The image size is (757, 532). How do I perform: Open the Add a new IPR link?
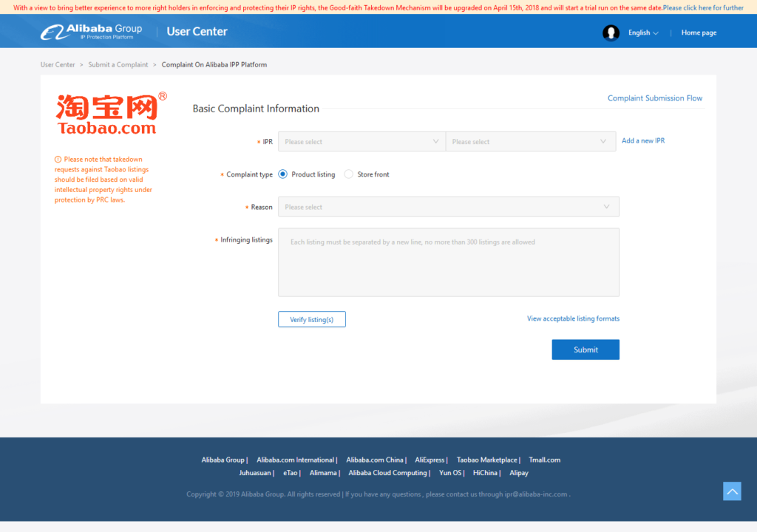click(643, 140)
